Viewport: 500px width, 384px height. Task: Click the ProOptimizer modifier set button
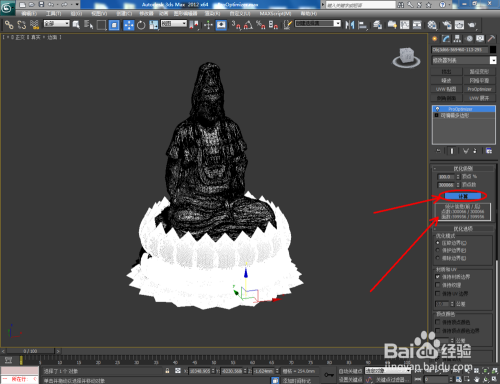[479, 89]
